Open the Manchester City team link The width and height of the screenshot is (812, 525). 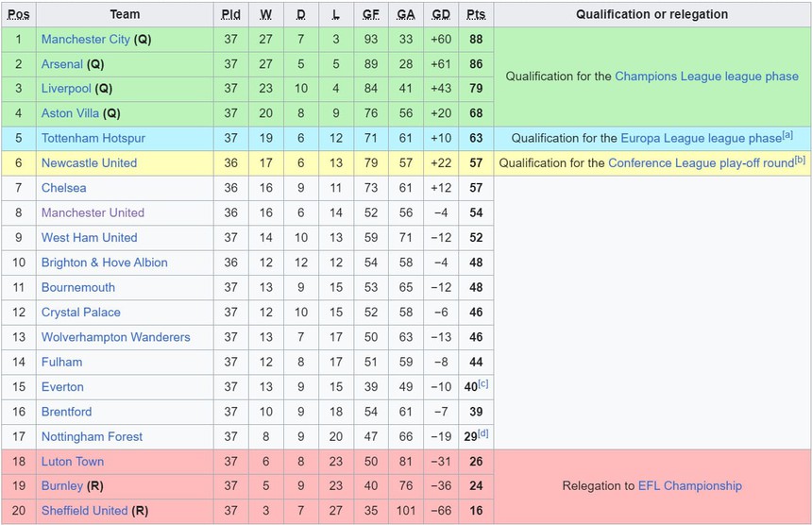click(x=85, y=40)
